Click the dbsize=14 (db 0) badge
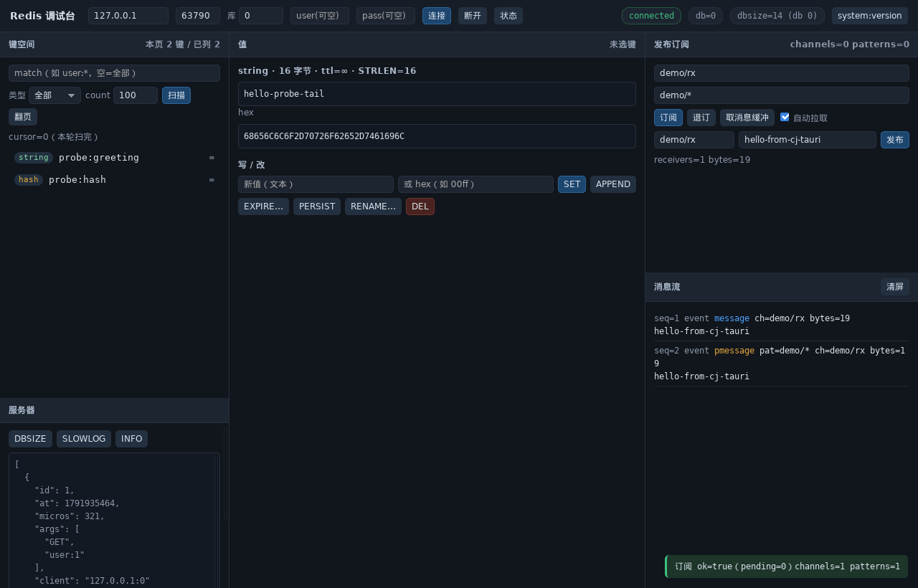 click(777, 16)
